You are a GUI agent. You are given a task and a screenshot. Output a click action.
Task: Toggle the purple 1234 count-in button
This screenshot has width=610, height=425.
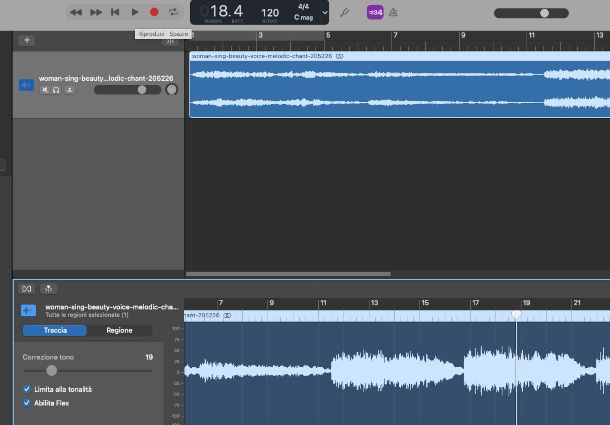[375, 12]
